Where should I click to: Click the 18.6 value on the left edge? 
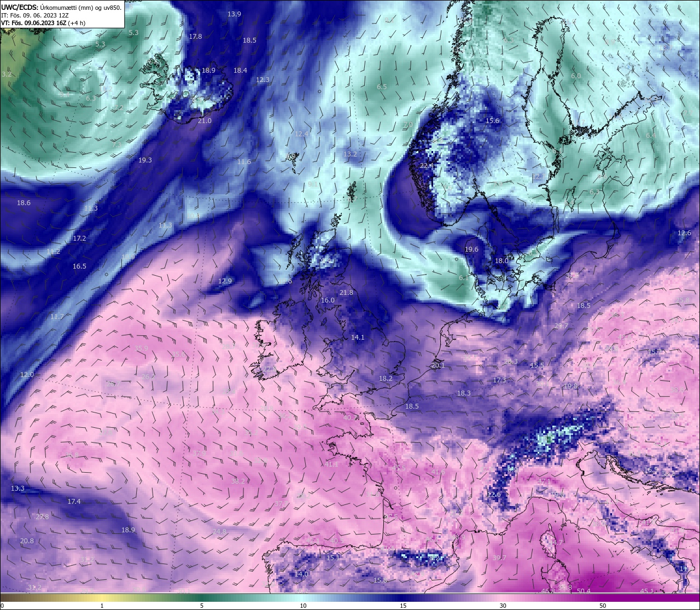point(24,203)
